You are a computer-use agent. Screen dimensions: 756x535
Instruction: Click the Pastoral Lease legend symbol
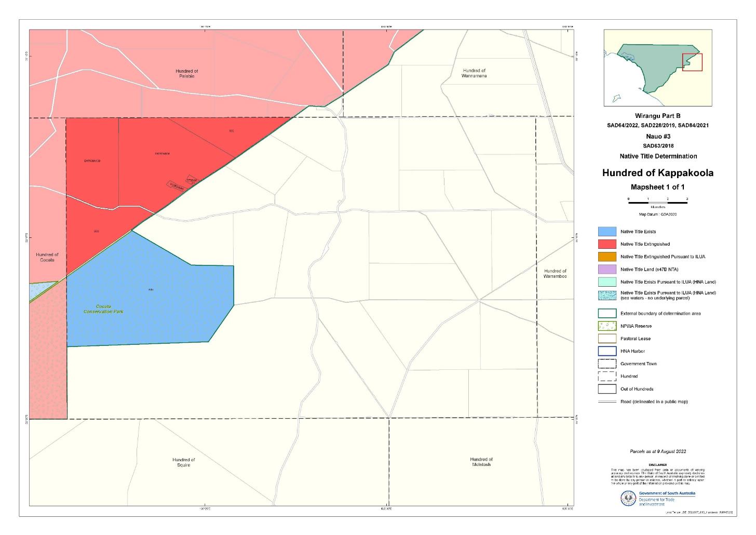pyautogui.click(x=607, y=339)
